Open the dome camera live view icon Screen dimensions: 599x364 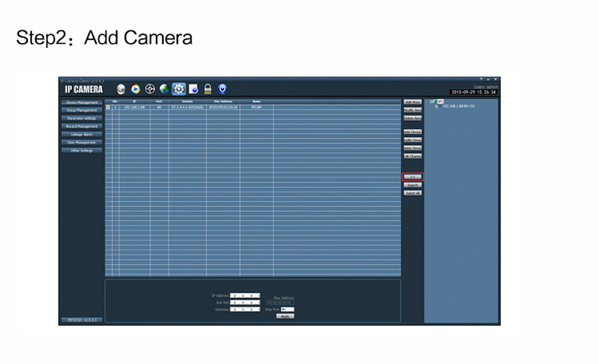tap(121, 89)
